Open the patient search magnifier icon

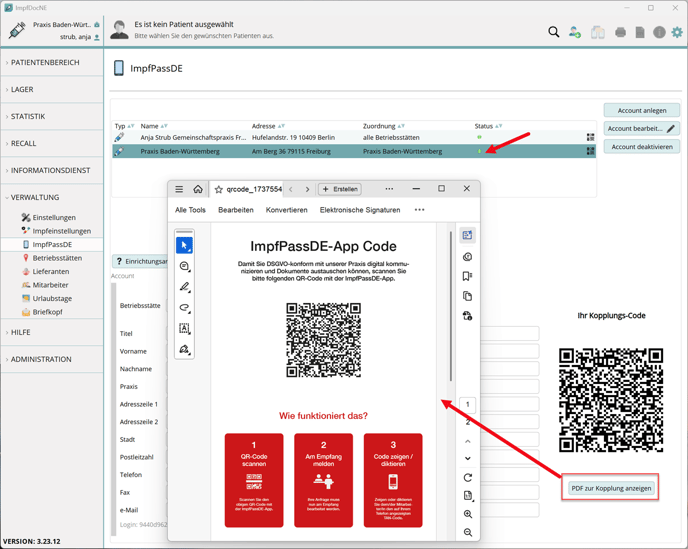click(554, 32)
